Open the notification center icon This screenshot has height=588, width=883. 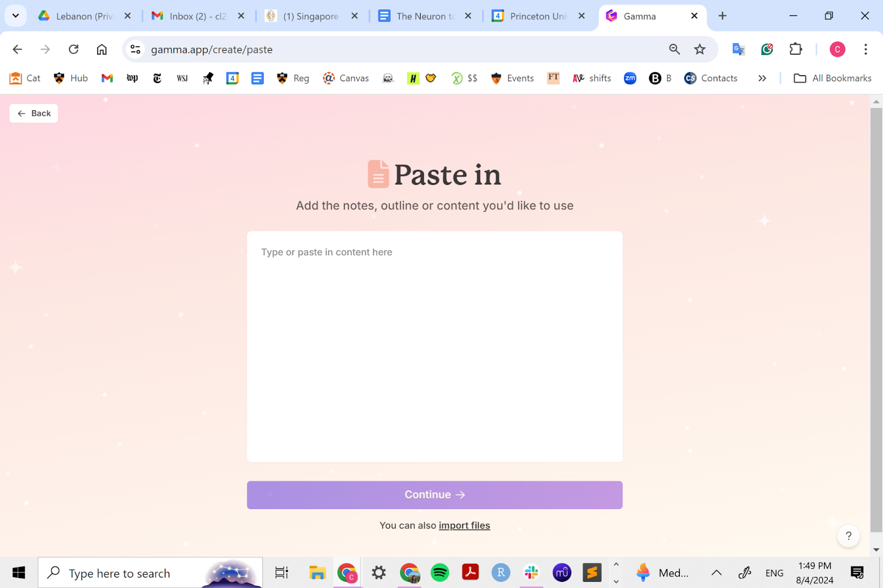click(x=857, y=573)
